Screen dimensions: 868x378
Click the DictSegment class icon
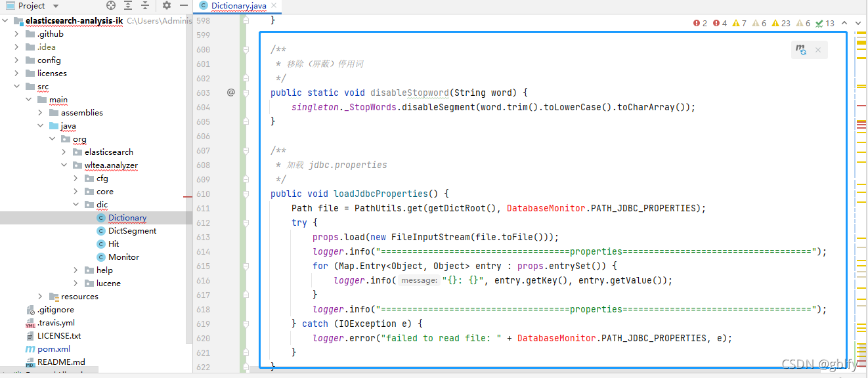pos(101,231)
